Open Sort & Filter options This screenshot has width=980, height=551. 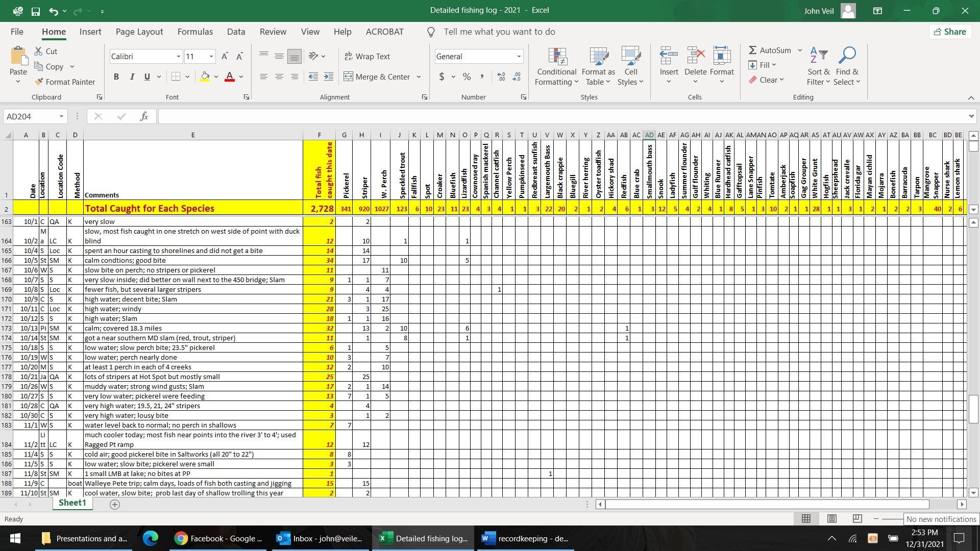point(818,67)
